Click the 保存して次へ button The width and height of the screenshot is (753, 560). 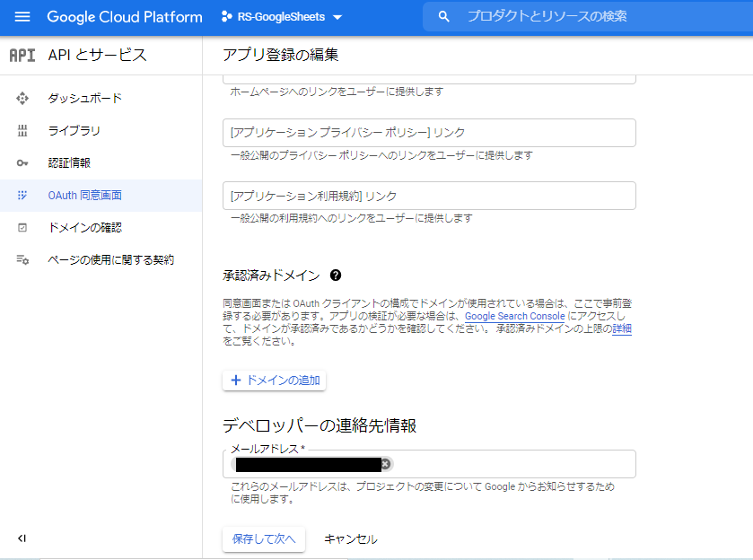264,538
